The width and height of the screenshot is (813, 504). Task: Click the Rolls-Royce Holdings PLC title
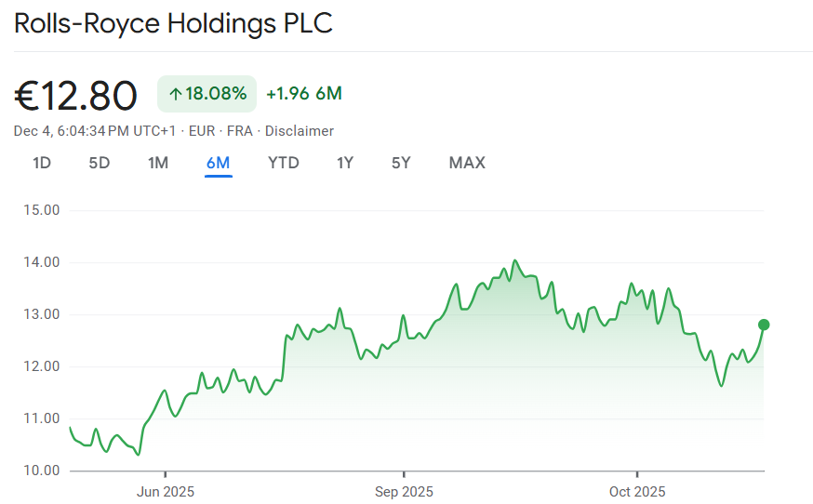point(173,23)
